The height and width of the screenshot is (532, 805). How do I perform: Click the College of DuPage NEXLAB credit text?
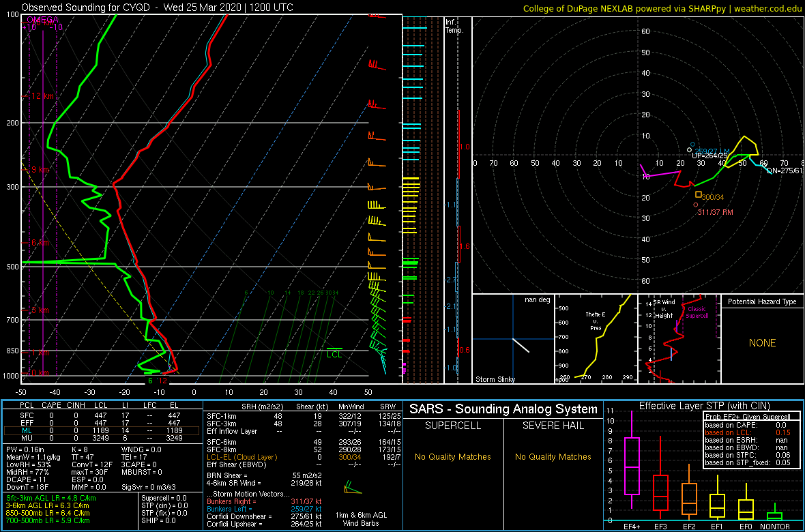662,8
